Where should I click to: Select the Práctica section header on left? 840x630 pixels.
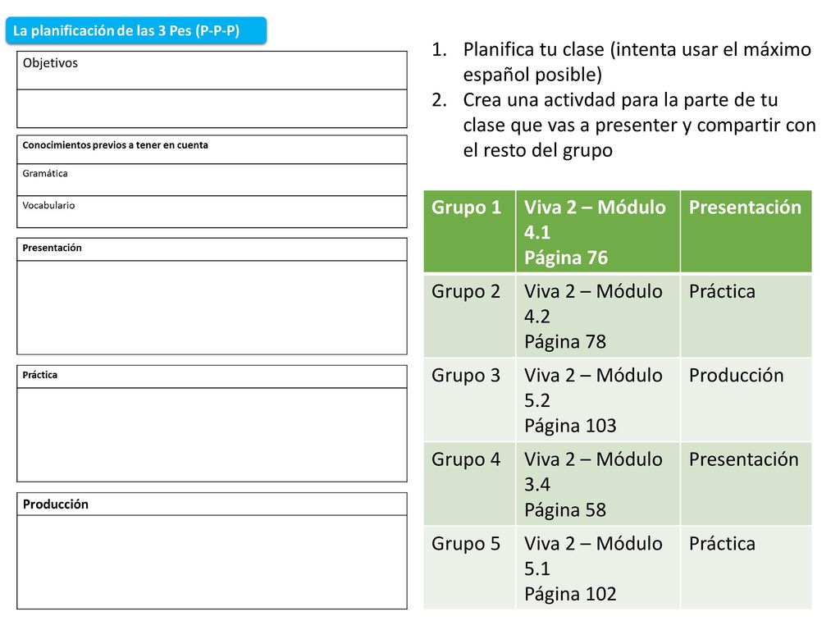[212, 377]
